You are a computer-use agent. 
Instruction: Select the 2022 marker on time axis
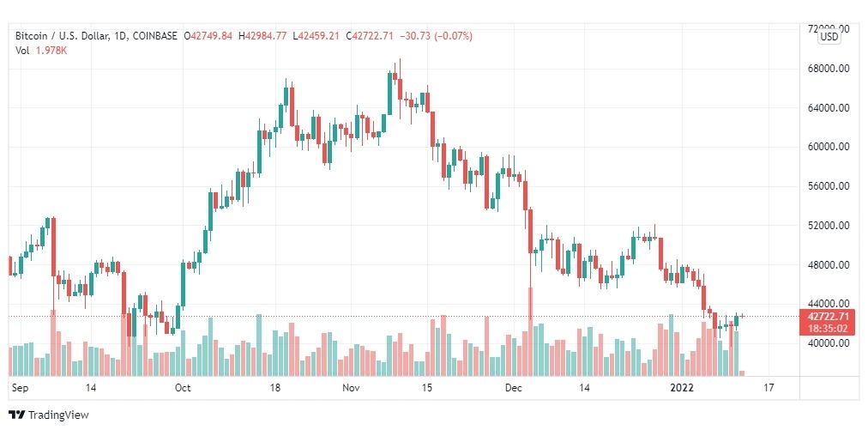[679, 387]
